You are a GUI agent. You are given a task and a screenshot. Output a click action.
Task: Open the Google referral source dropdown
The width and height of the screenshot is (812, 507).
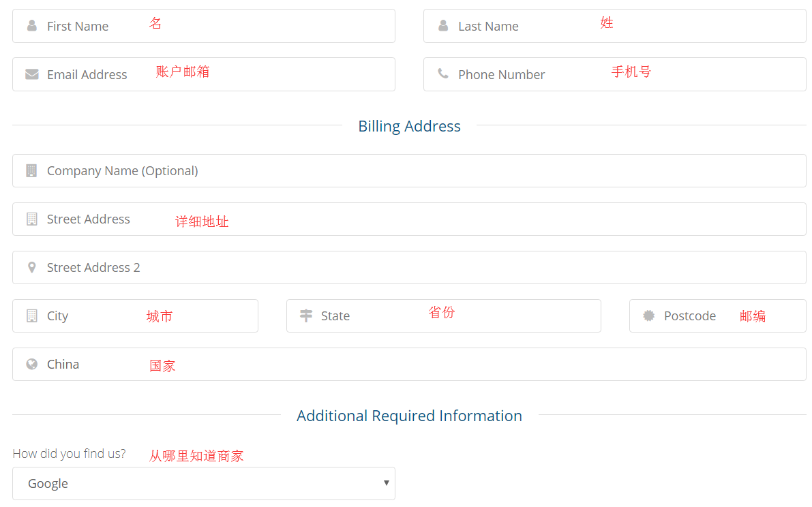[x=204, y=483]
